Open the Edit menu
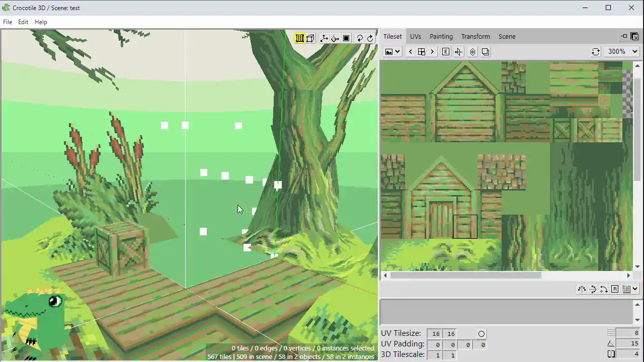The image size is (644, 362). 23,22
